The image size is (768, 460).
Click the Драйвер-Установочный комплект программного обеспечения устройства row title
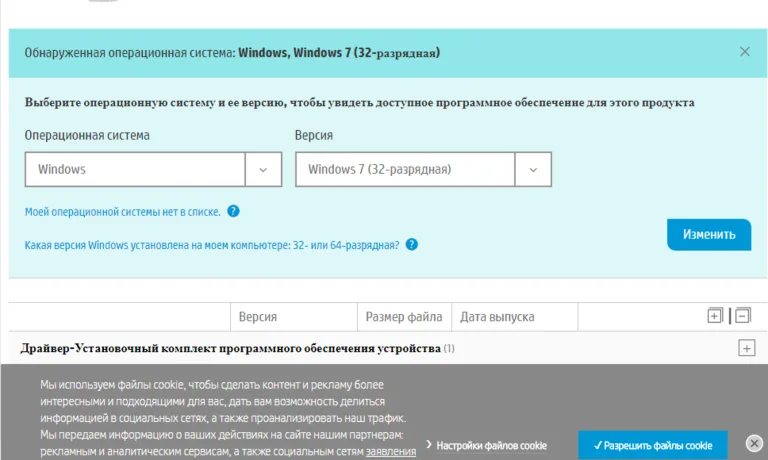(x=231, y=348)
